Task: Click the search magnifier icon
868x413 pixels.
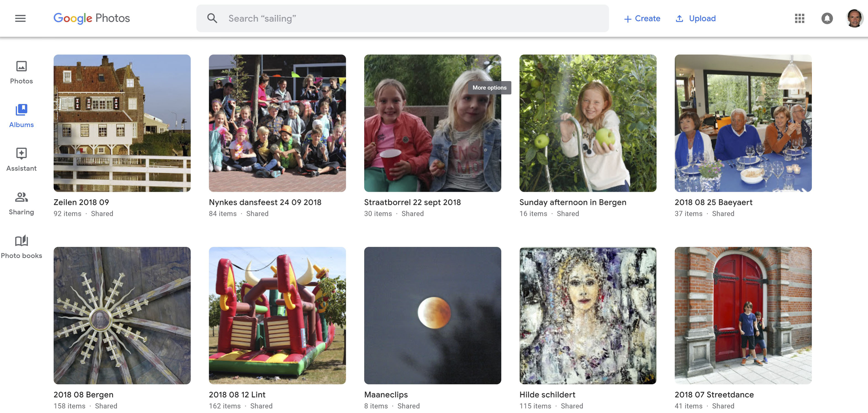Action: tap(212, 18)
